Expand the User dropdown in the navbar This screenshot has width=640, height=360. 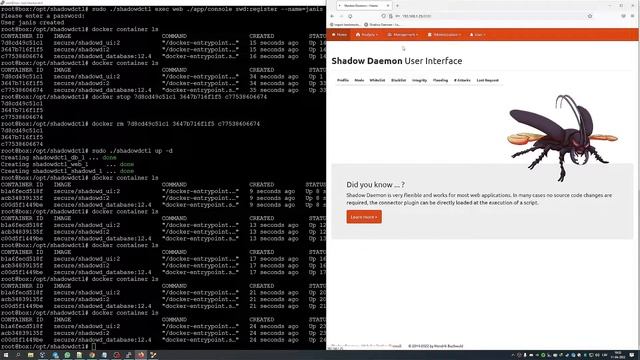tap(477, 35)
